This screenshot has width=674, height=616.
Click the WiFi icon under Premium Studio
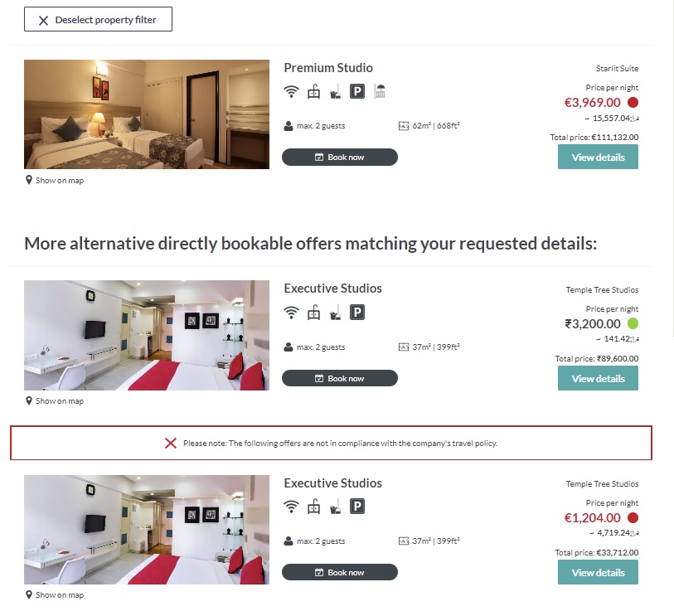point(291,91)
